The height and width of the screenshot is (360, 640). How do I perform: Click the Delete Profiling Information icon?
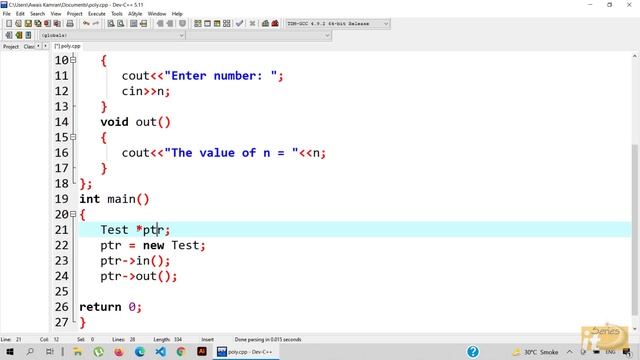coord(275,24)
